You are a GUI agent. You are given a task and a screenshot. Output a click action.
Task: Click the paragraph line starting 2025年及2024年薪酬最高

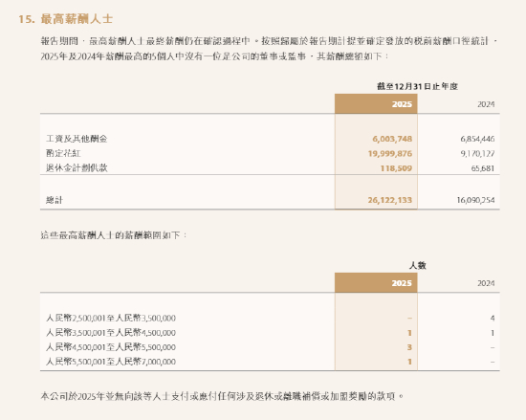(x=214, y=56)
